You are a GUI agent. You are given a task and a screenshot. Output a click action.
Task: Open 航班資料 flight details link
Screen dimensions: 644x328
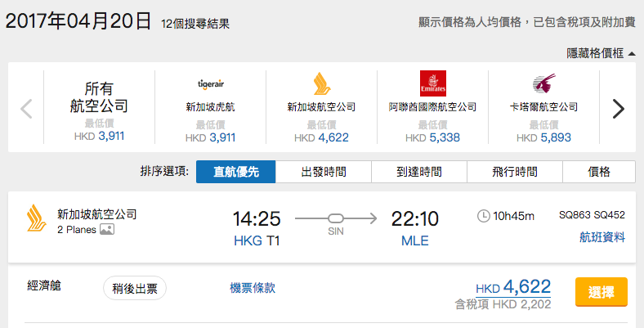tap(602, 237)
